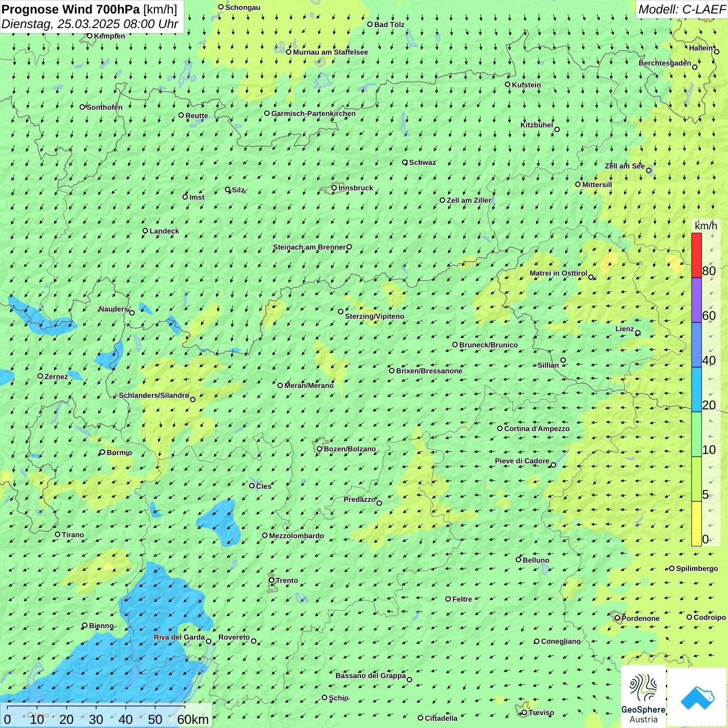
Task: Click the 'Pordenone' label
Action: pyautogui.click(x=641, y=618)
